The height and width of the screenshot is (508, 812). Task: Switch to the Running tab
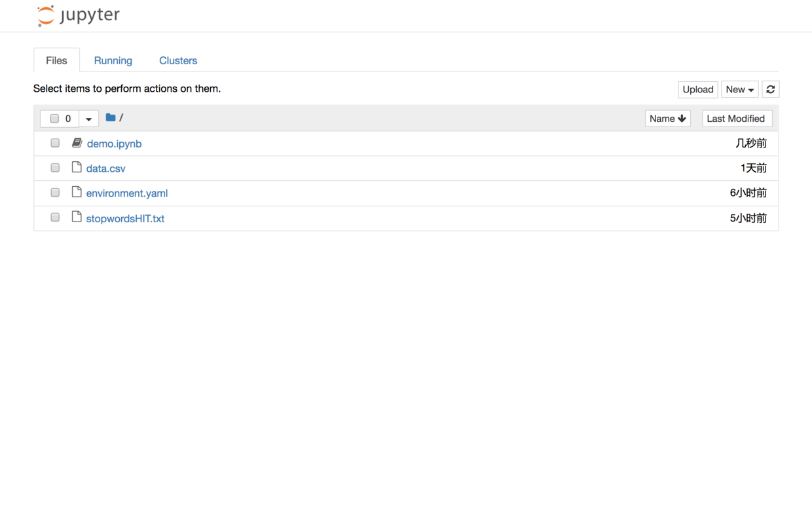click(x=113, y=60)
